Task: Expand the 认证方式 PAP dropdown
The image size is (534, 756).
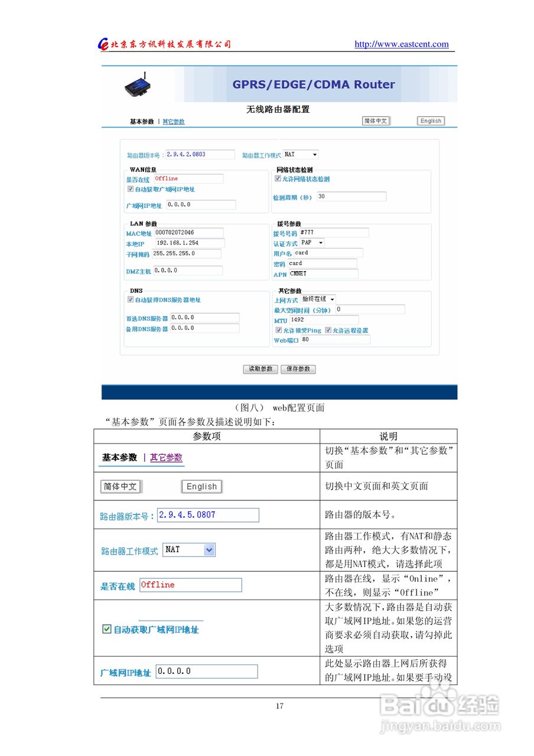Action: click(x=311, y=242)
